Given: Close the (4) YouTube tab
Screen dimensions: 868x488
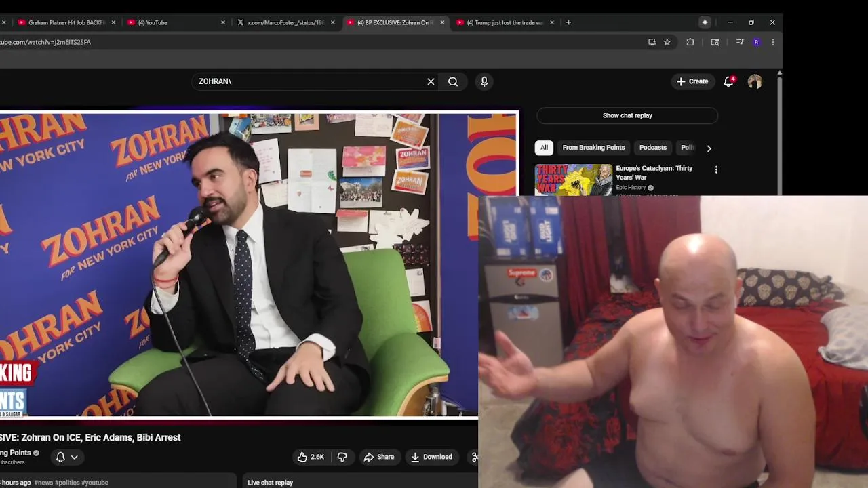Looking at the screenshot, I should point(223,22).
